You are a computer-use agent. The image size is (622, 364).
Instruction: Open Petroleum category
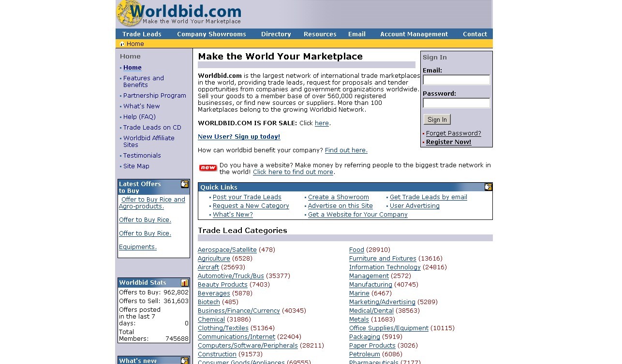point(365,354)
